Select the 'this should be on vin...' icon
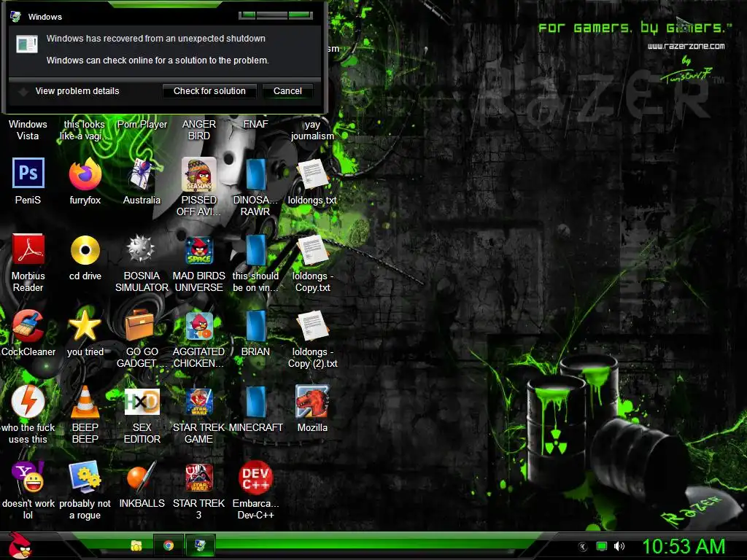Viewport: 747px width, 560px height. point(255,250)
